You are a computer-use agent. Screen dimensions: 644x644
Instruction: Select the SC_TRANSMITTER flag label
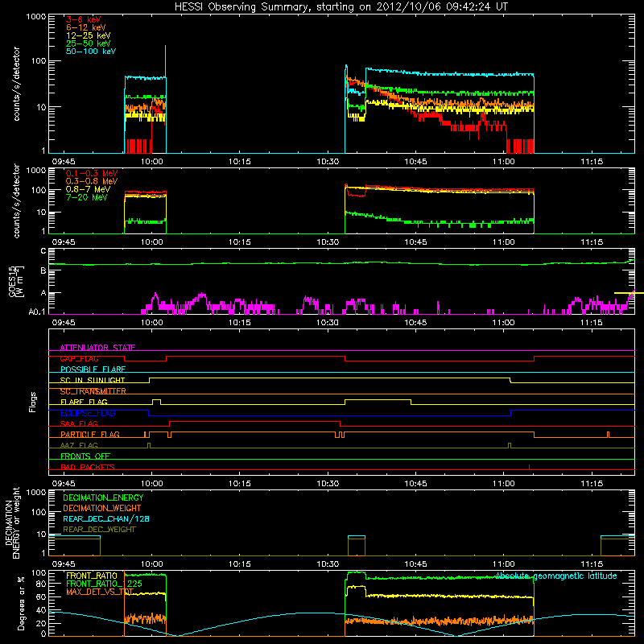[93, 391]
